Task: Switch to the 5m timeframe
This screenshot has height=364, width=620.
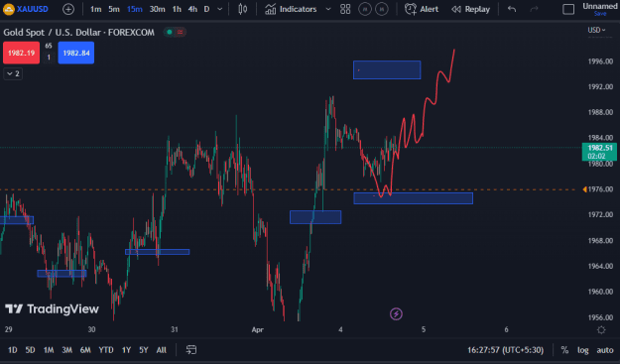Action: tap(114, 9)
